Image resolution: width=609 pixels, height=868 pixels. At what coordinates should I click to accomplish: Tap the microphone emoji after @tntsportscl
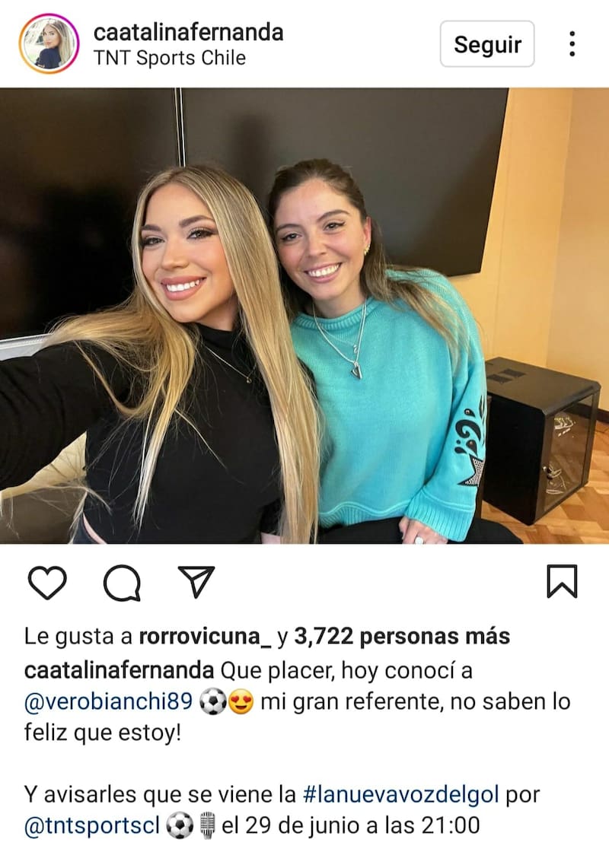click(207, 825)
